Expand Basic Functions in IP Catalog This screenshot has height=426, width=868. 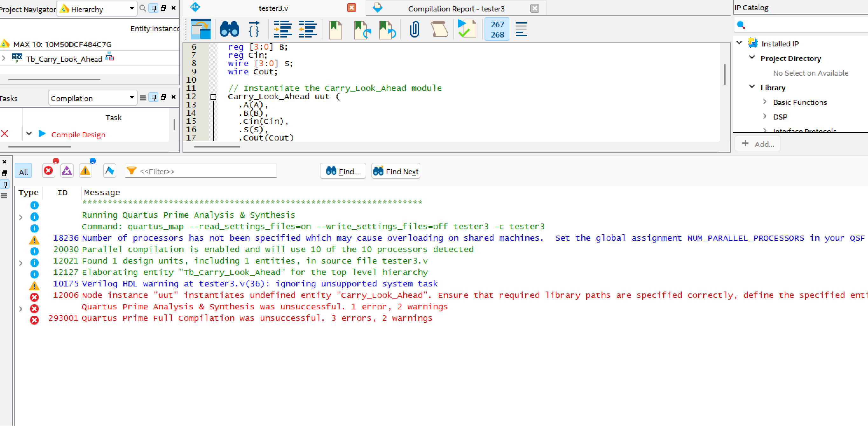pyautogui.click(x=765, y=101)
